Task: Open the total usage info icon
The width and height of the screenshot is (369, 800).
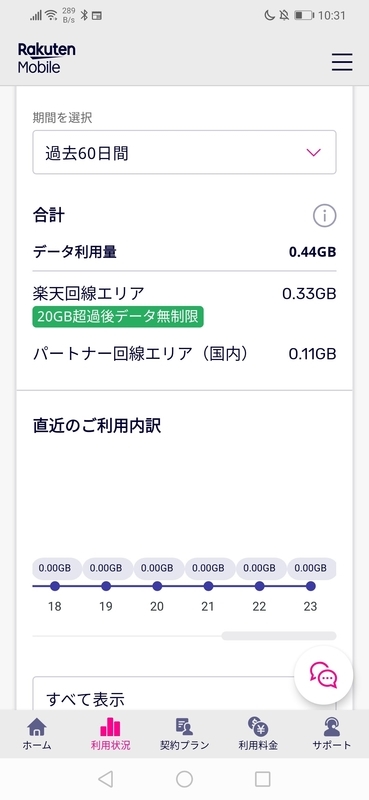Action: [325, 216]
